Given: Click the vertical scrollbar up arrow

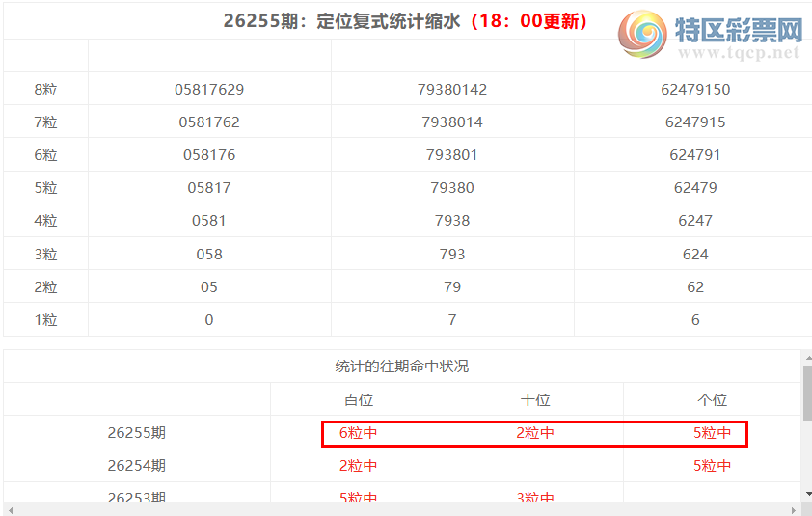Looking at the screenshot, I should click(807, 357).
